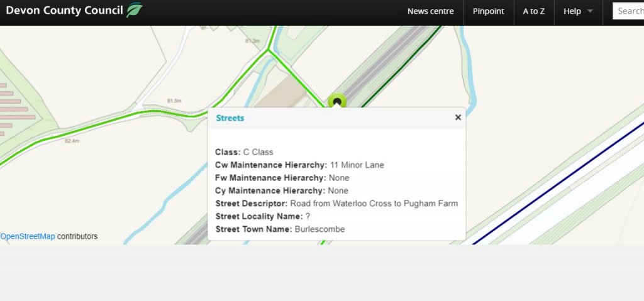
Task: Click the 81.3m elevation label
Action: pos(252,41)
